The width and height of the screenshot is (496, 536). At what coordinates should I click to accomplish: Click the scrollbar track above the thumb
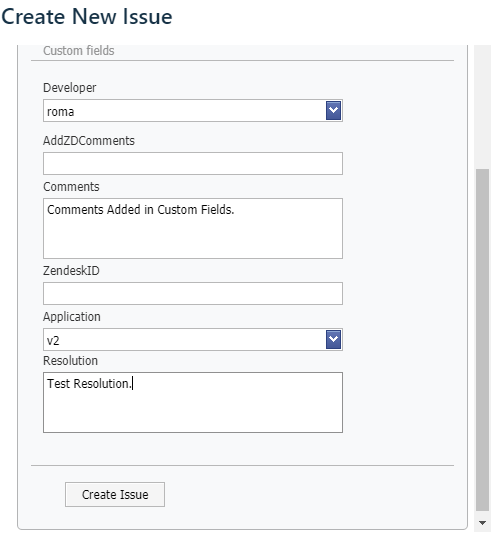[482, 107]
